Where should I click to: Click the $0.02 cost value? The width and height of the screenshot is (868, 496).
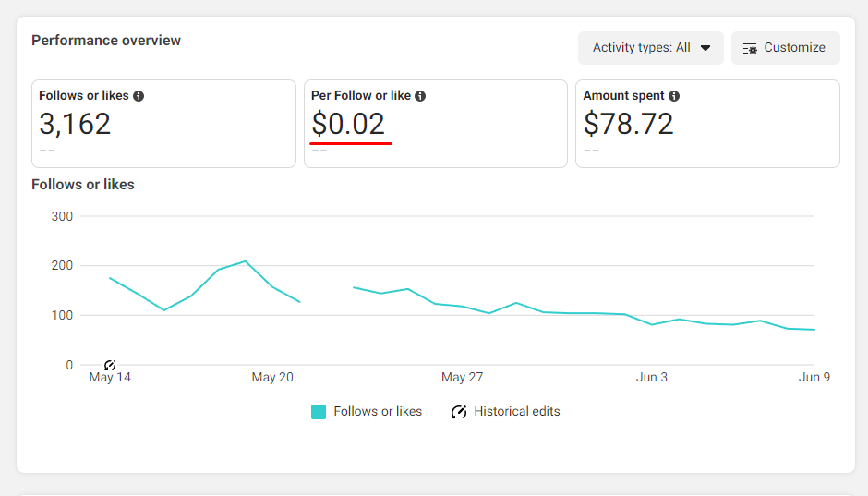click(x=347, y=124)
